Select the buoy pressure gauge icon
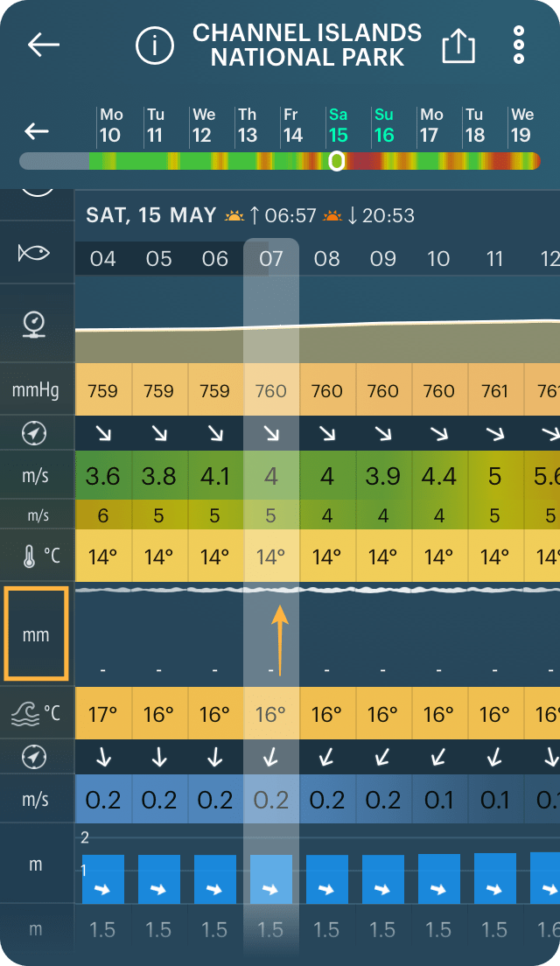The image size is (560, 966). [x=35, y=325]
